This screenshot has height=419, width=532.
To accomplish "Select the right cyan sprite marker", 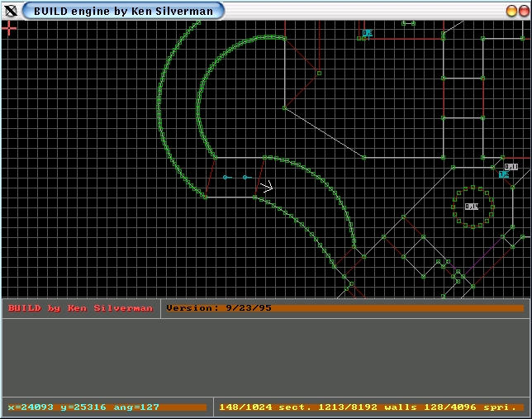I will 247,177.
